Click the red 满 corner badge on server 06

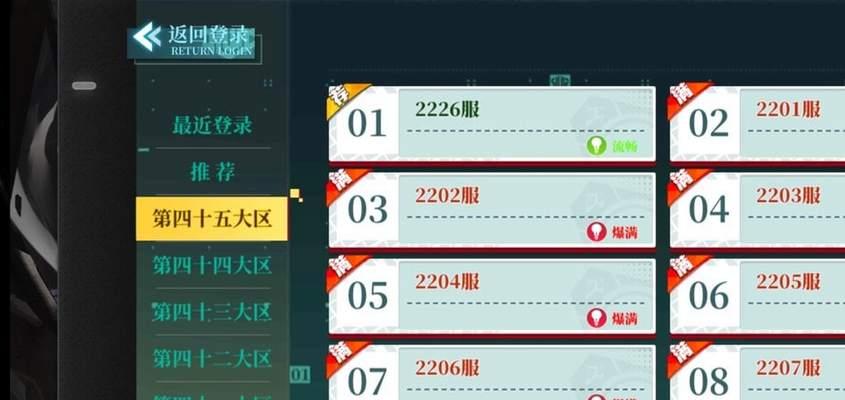click(x=684, y=270)
